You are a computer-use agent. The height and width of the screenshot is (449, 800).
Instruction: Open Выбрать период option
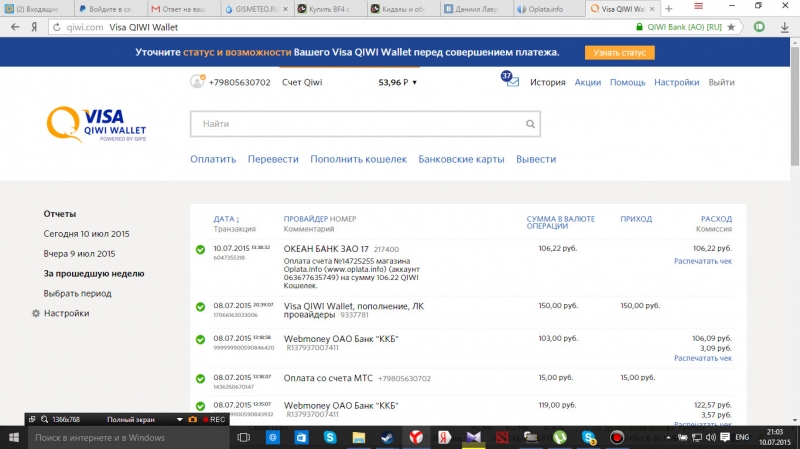[x=77, y=293]
